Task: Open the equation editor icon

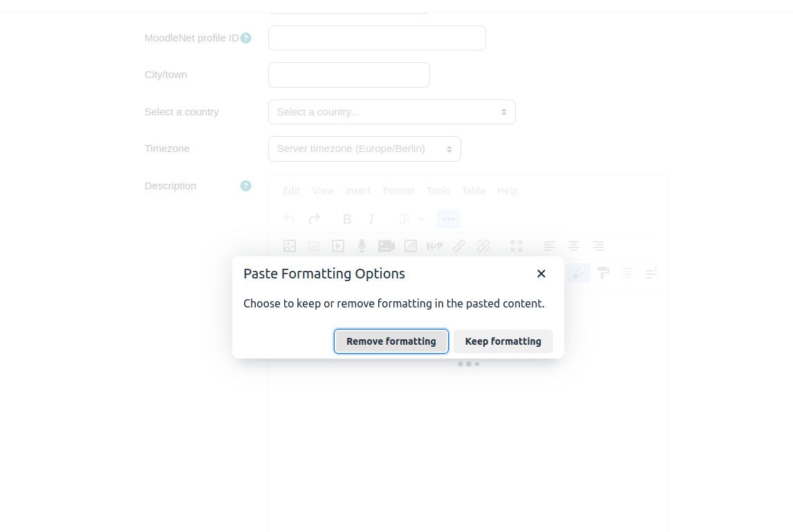Action: click(410, 246)
